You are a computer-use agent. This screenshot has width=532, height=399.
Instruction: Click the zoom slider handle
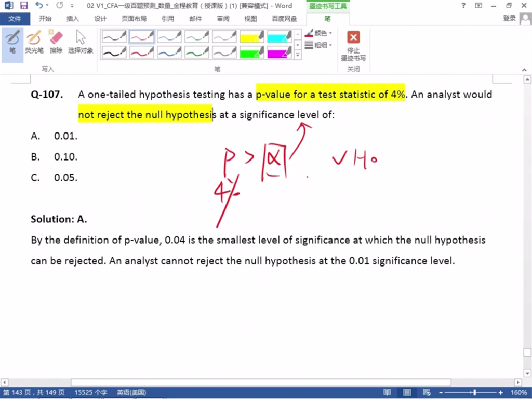475,393
